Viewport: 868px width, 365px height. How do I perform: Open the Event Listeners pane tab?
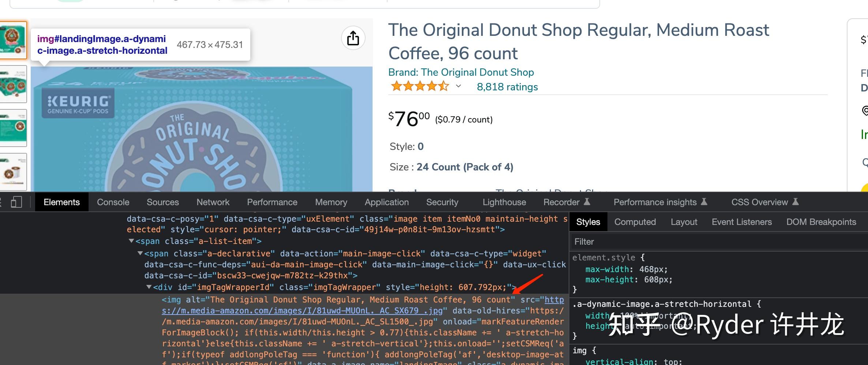tap(742, 222)
